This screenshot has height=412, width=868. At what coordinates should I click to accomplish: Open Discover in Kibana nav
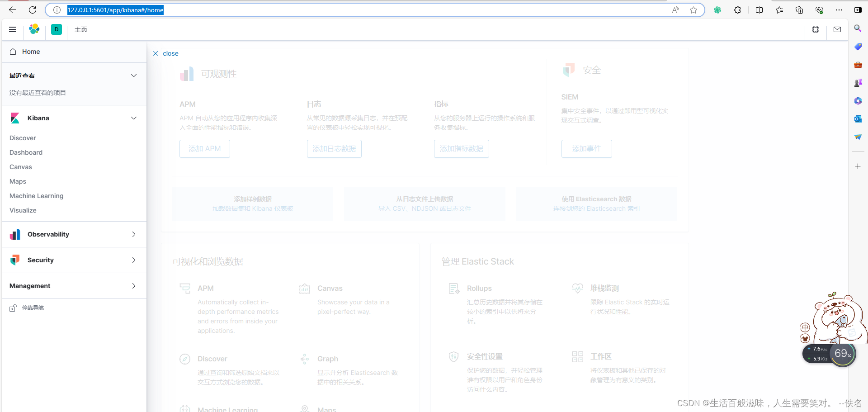(23, 138)
